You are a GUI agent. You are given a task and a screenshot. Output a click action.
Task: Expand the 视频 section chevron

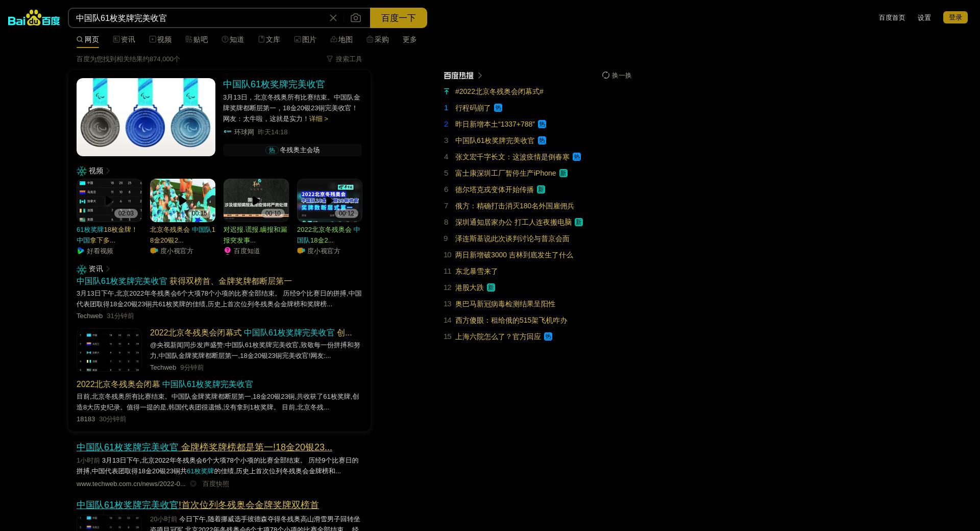(x=108, y=171)
